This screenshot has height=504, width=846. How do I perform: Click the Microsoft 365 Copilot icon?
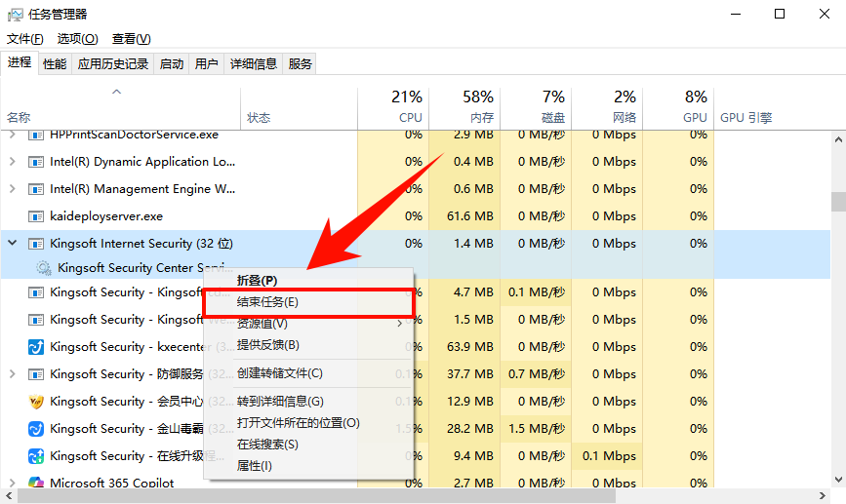click(x=36, y=484)
